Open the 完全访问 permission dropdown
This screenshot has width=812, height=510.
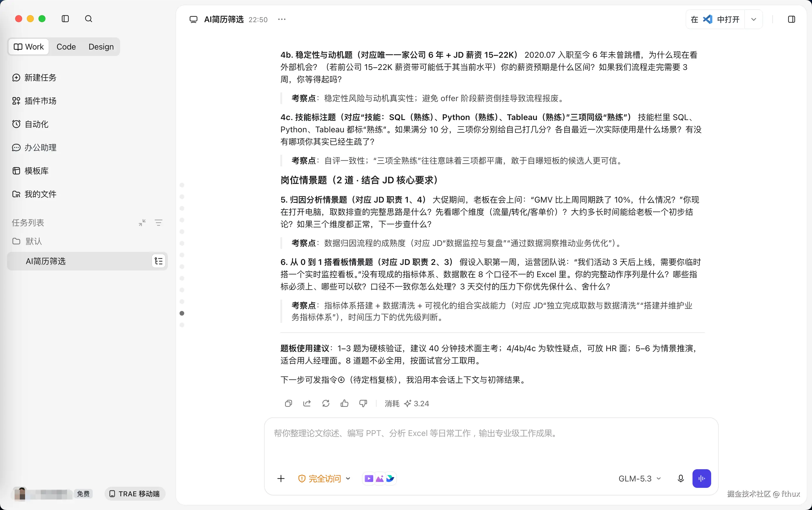324,479
